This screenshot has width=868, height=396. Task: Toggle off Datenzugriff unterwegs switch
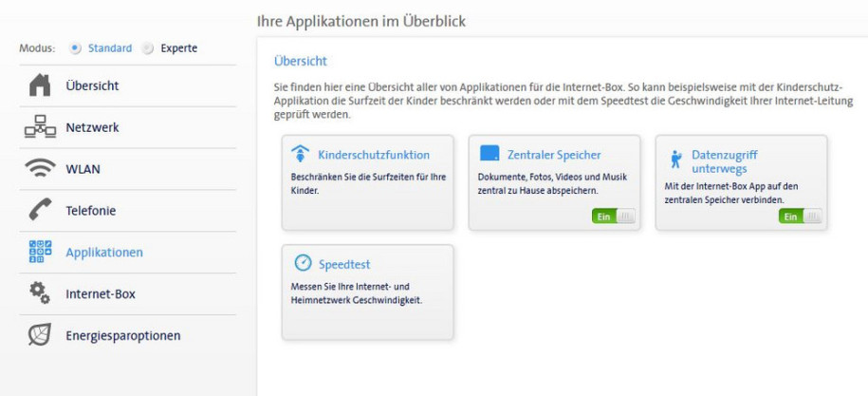800,217
